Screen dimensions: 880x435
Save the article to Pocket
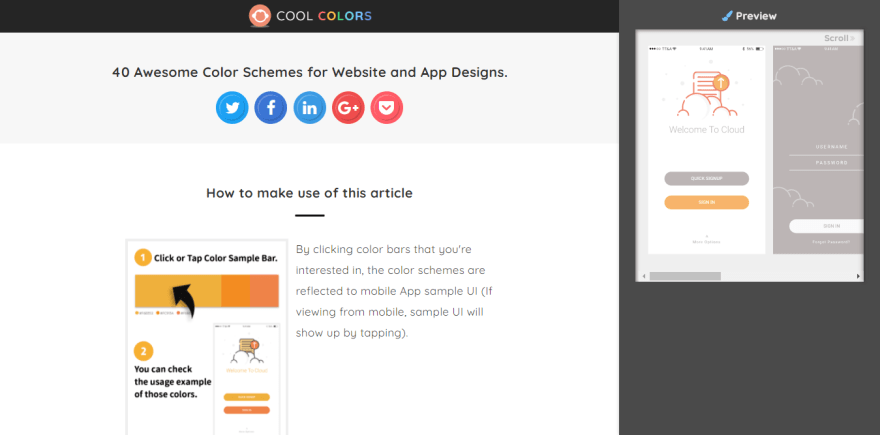(x=387, y=108)
